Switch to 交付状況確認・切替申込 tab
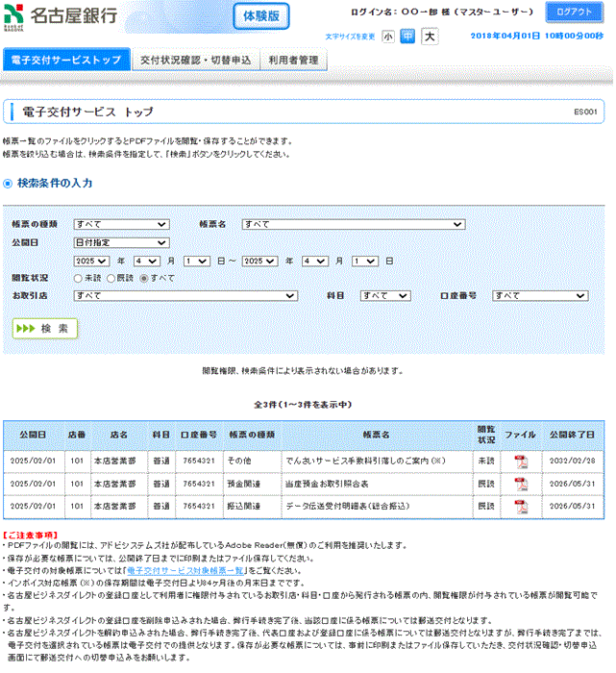Viewport: 616px width, 673px height. click(x=196, y=60)
